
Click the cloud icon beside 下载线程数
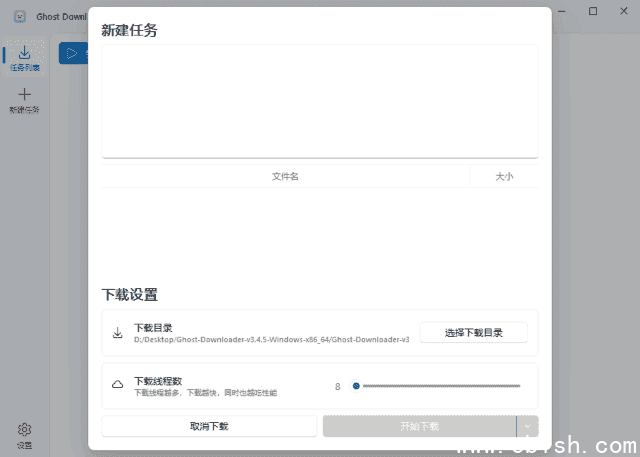pos(118,384)
